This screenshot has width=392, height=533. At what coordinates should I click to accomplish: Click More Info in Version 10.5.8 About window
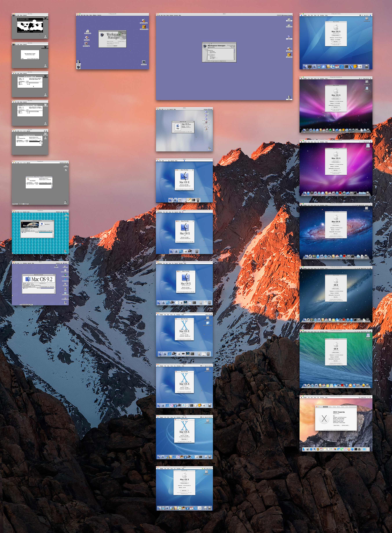(336, 107)
